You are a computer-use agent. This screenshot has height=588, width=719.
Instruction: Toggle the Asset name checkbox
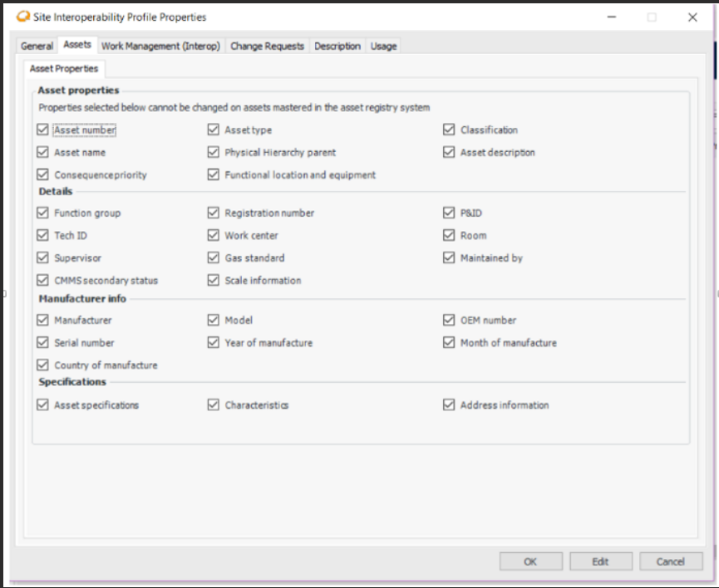[x=42, y=152]
